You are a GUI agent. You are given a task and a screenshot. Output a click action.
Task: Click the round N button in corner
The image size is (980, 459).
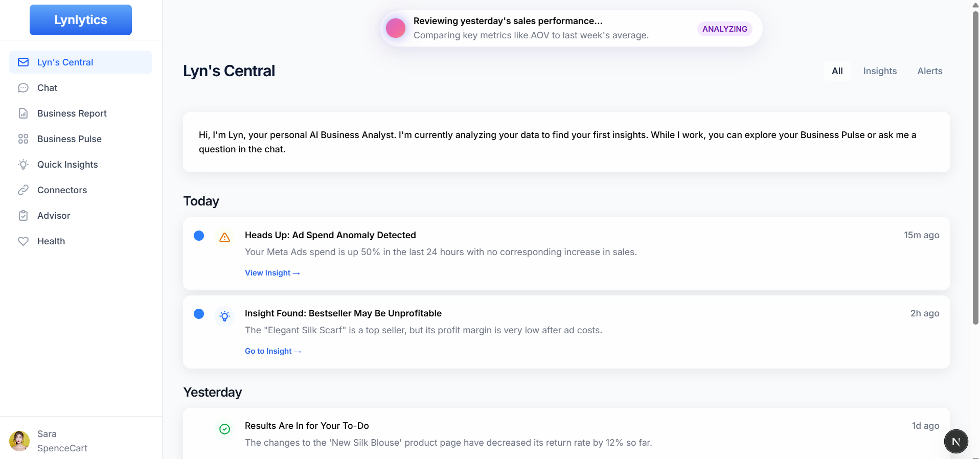(955, 441)
